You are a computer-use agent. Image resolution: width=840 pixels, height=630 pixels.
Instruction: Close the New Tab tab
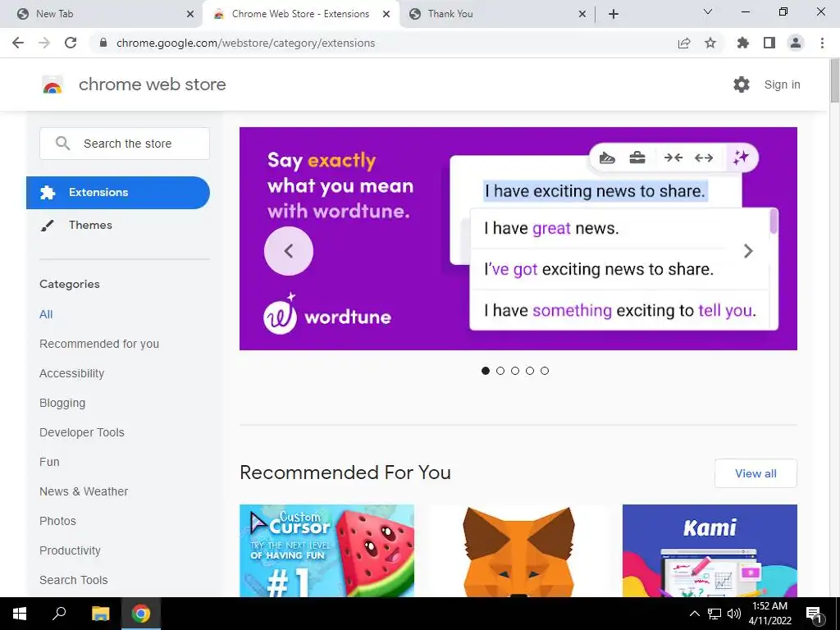pos(190,14)
